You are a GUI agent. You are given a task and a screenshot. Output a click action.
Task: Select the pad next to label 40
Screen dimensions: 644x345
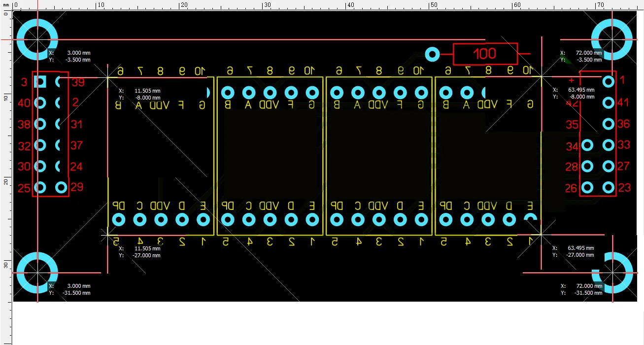coord(40,103)
